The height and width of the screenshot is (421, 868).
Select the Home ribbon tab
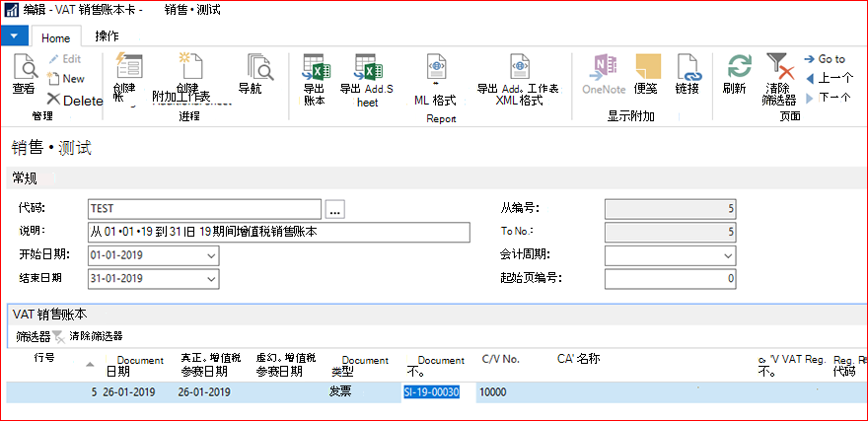point(56,38)
